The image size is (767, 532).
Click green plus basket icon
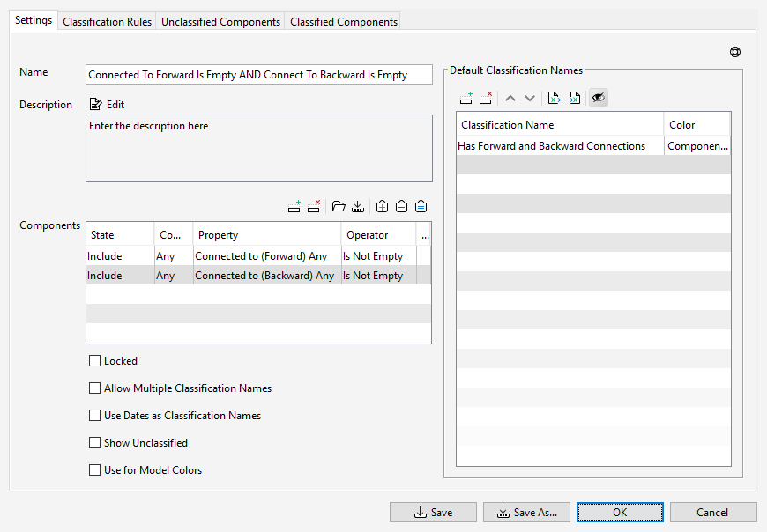382,207
